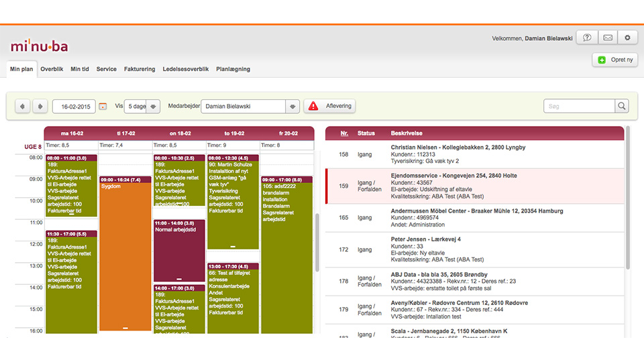The height and width of the screenshot is (362, 644).
Task: Open Friday 09:00 - 17:00 brandalarm appointment
Action: 286,255
